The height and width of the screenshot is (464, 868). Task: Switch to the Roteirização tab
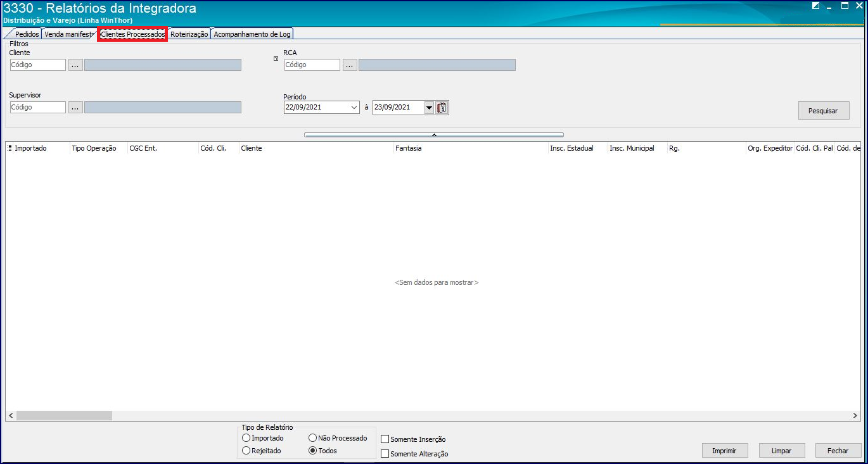(189, 34)
